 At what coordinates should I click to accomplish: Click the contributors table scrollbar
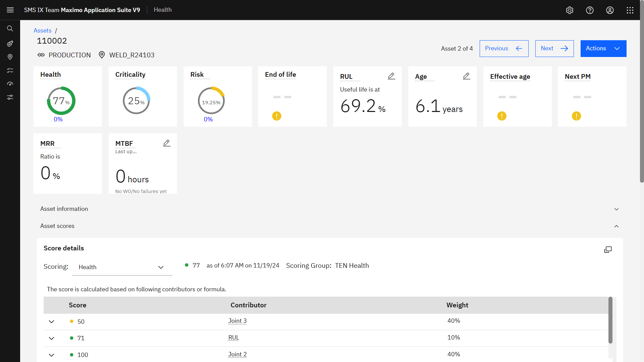[610, 320]
